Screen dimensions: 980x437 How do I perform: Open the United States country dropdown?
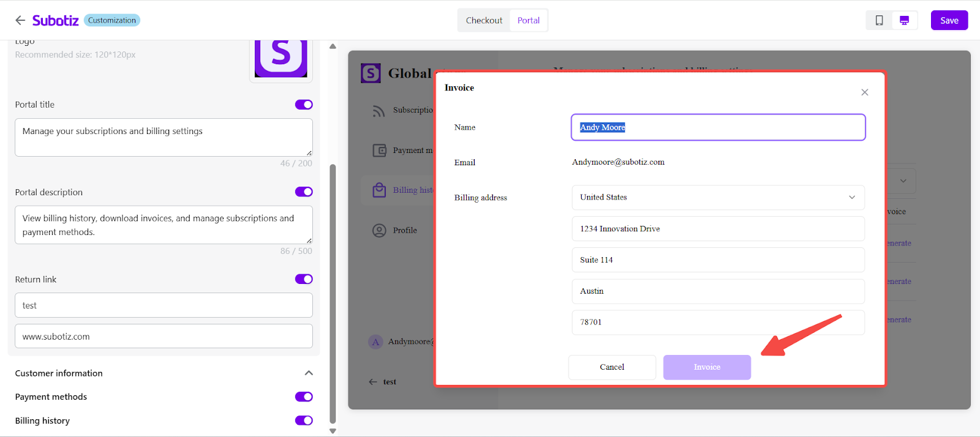pos(717,198)
